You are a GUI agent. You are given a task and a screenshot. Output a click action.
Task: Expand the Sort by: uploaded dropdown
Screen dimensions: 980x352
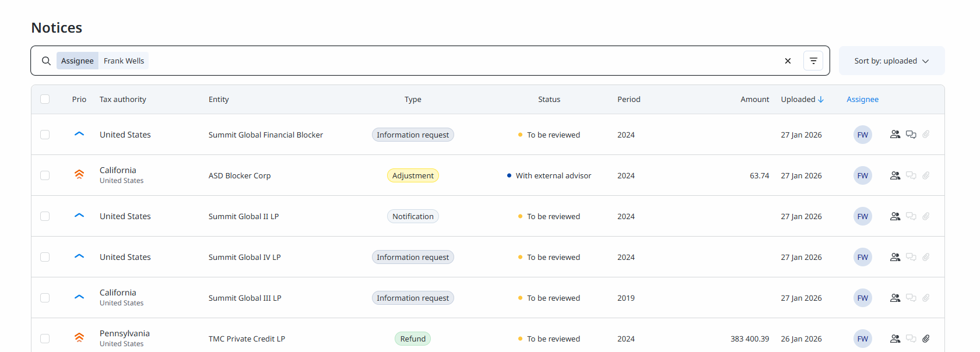point(891,61)
